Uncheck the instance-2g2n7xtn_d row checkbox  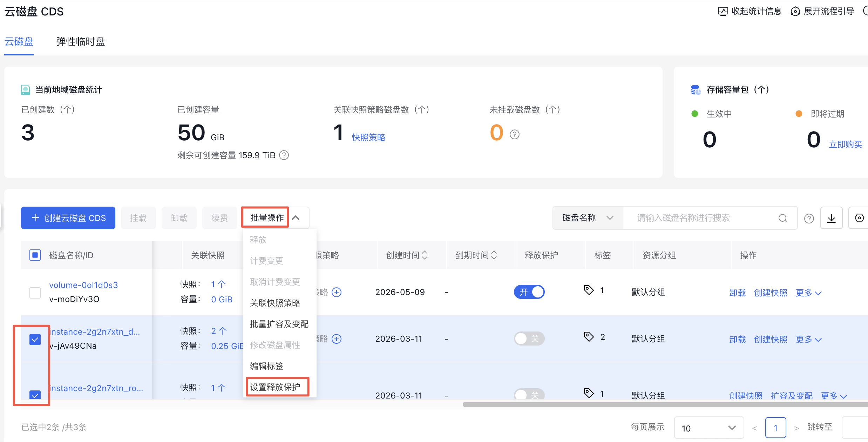click(35, 339)
